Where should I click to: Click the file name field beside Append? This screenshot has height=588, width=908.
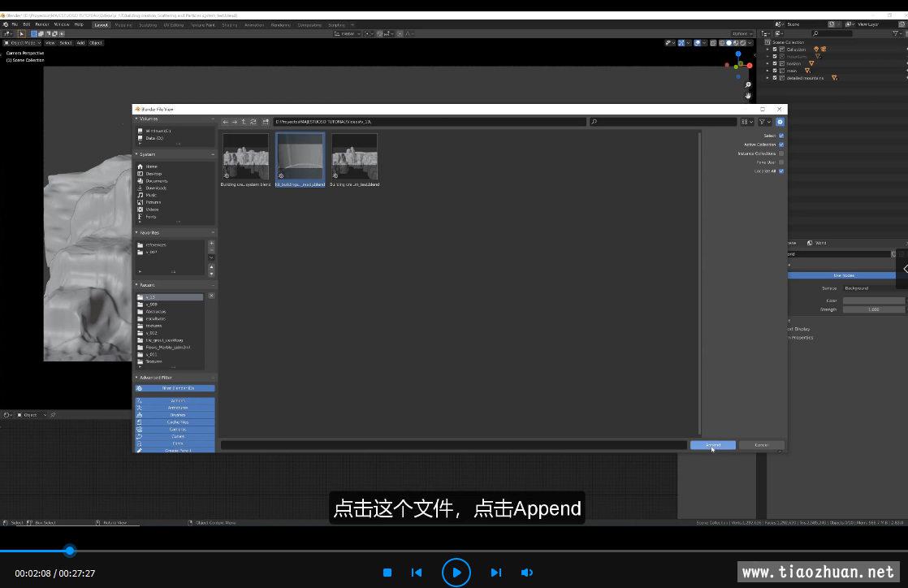pyautogui.click(x=453, y=445)
